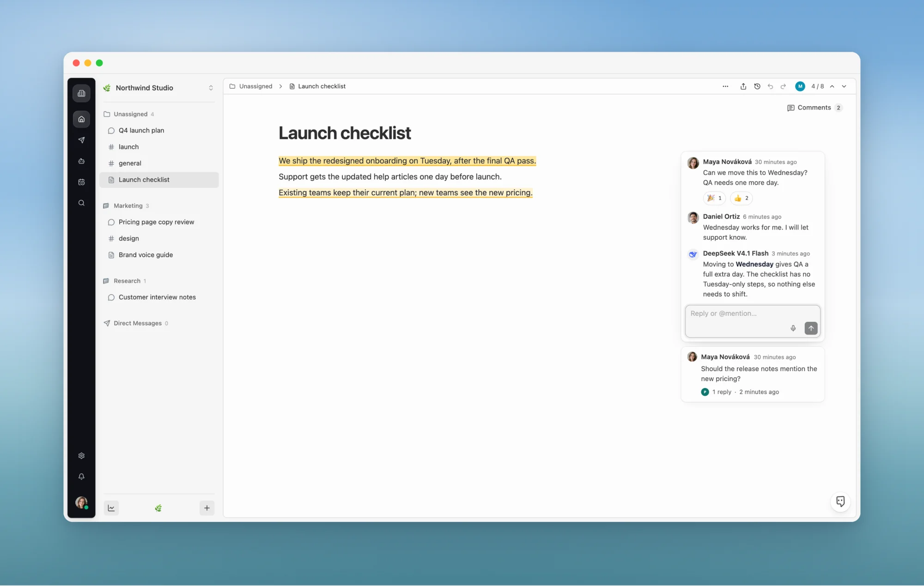924x586 pixels.
Task: Open the Northwind Studio workspace switcher
Action: (159, 88)
